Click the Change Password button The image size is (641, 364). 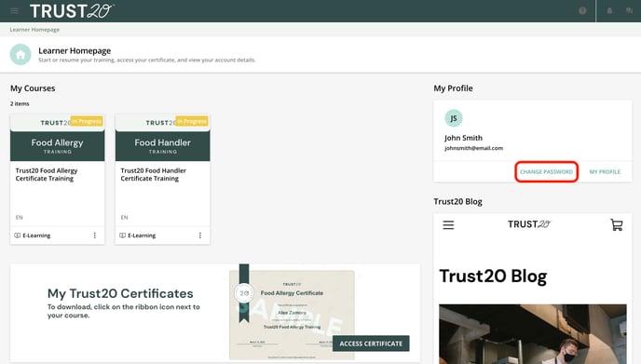546,172
